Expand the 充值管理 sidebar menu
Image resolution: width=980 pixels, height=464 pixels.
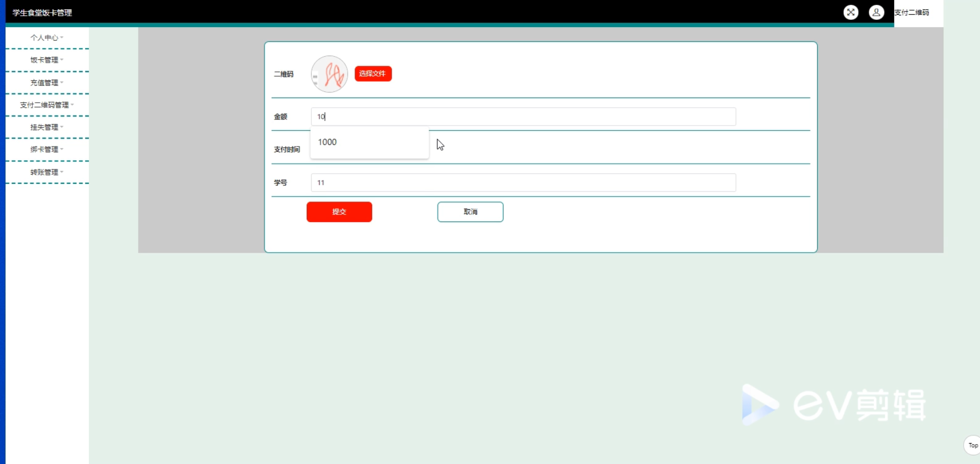click(47, 83)
